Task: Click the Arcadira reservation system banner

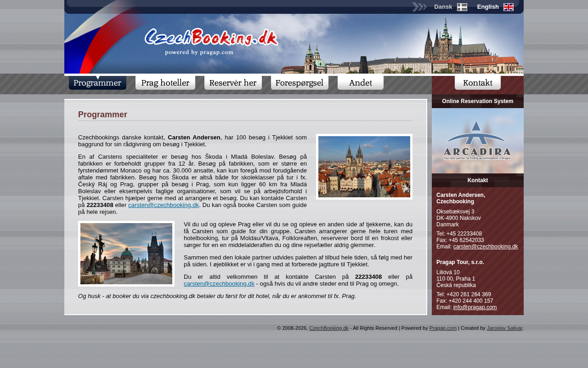Action: click(478, 141)
